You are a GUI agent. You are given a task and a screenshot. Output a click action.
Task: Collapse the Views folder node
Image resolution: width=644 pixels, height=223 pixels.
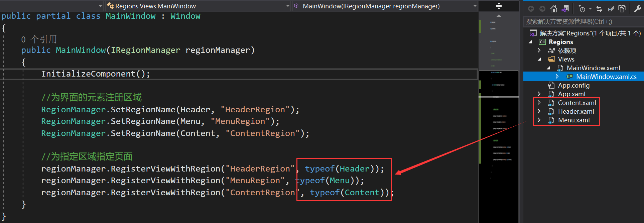click(x=539, y=59)
